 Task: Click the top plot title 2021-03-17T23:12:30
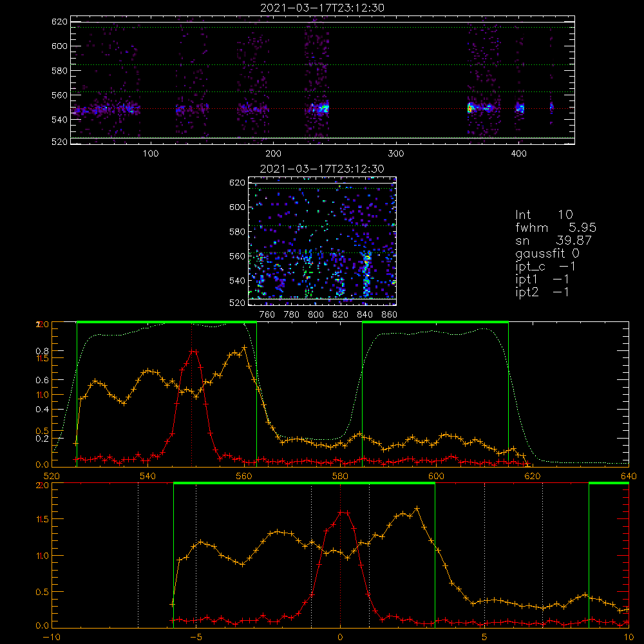pos(323,8)
